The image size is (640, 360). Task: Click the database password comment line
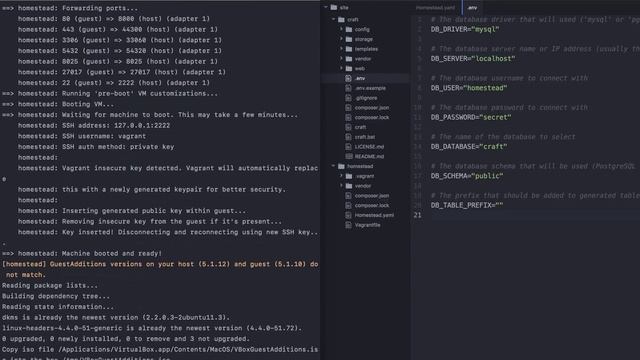click(x=509, y=107)
